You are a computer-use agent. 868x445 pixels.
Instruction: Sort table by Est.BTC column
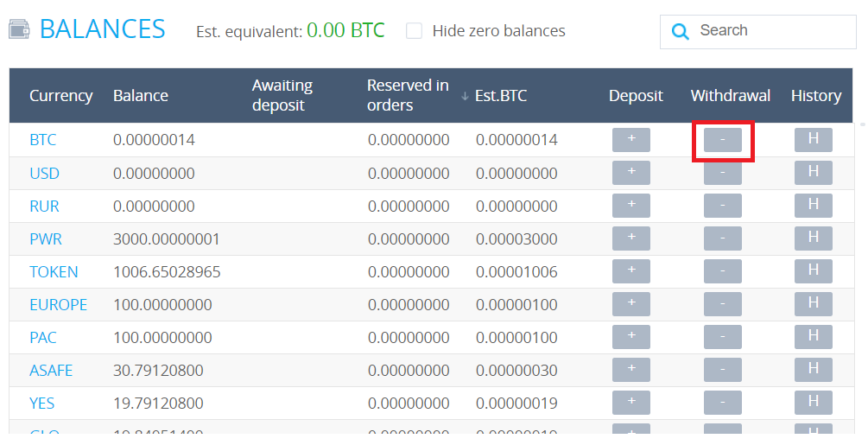tap(500, 96)
